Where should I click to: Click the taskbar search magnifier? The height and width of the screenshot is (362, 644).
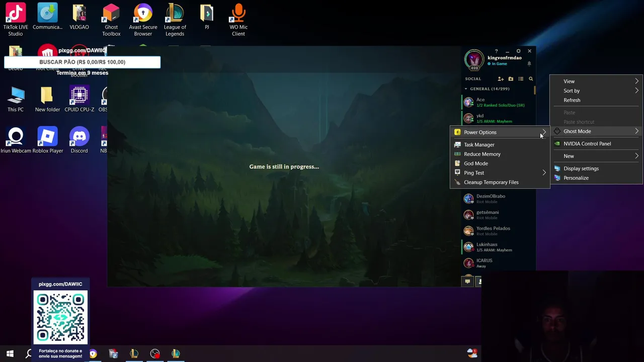(29, 353)
